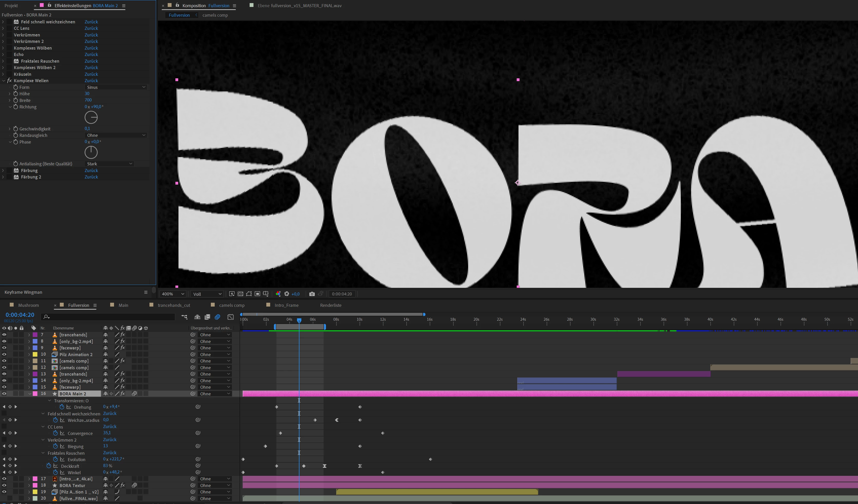
Task: Click the Richtung angle dial
Action: pos(91,117)
